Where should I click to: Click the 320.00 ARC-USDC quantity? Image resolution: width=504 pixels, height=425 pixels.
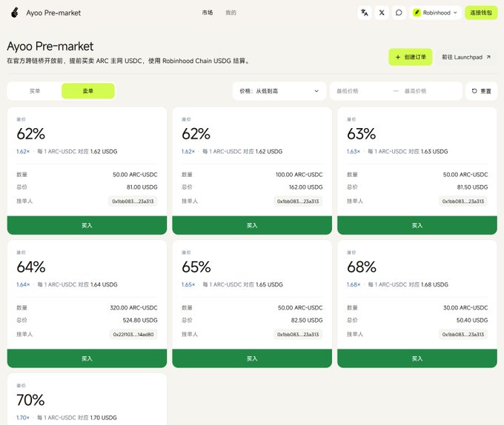point(133,307)
